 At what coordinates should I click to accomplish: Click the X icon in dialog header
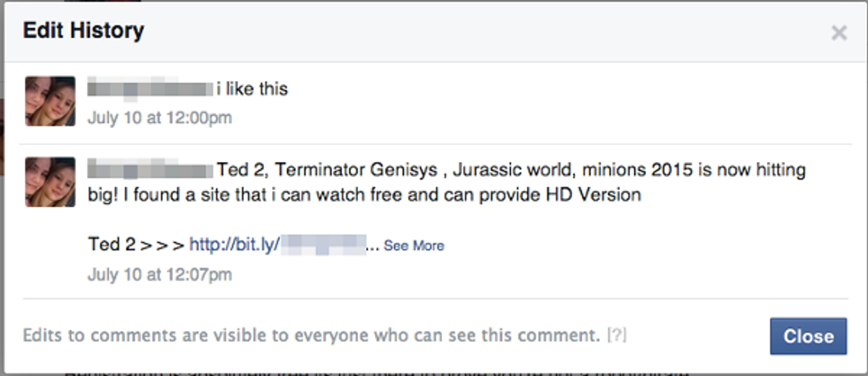tap(839, 34)
